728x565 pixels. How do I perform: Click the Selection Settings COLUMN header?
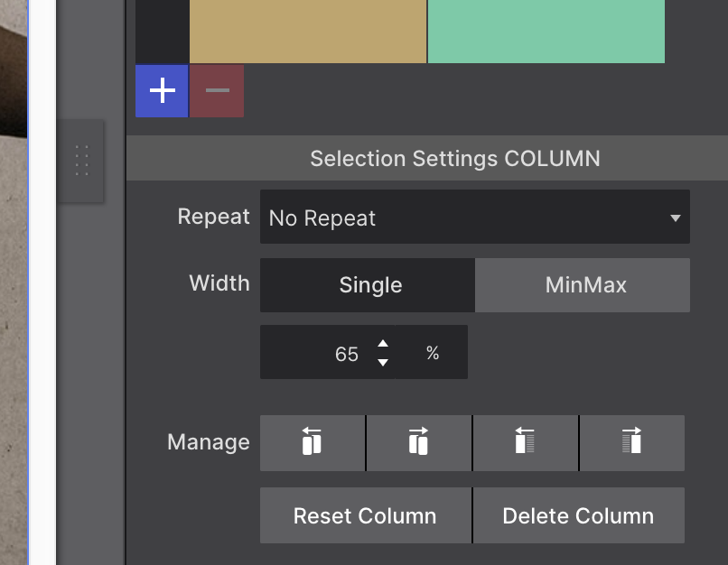(x=427, y=158)
